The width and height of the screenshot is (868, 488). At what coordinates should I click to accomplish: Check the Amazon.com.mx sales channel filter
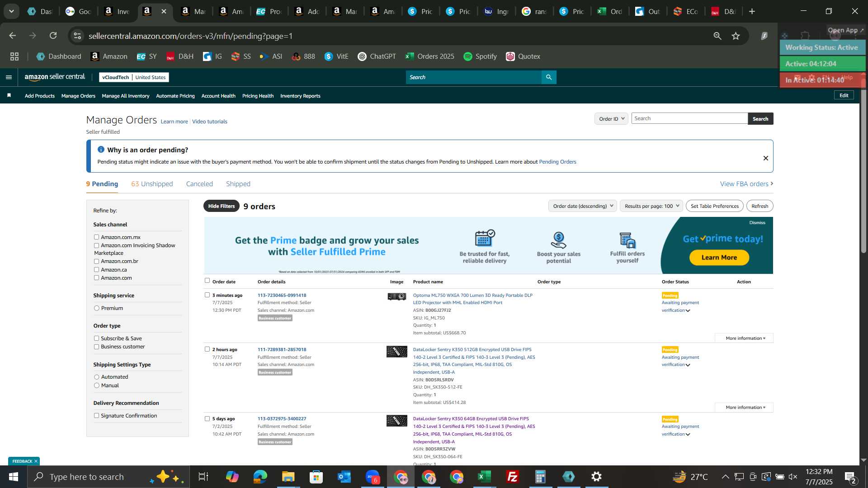(x=96, y=237)
